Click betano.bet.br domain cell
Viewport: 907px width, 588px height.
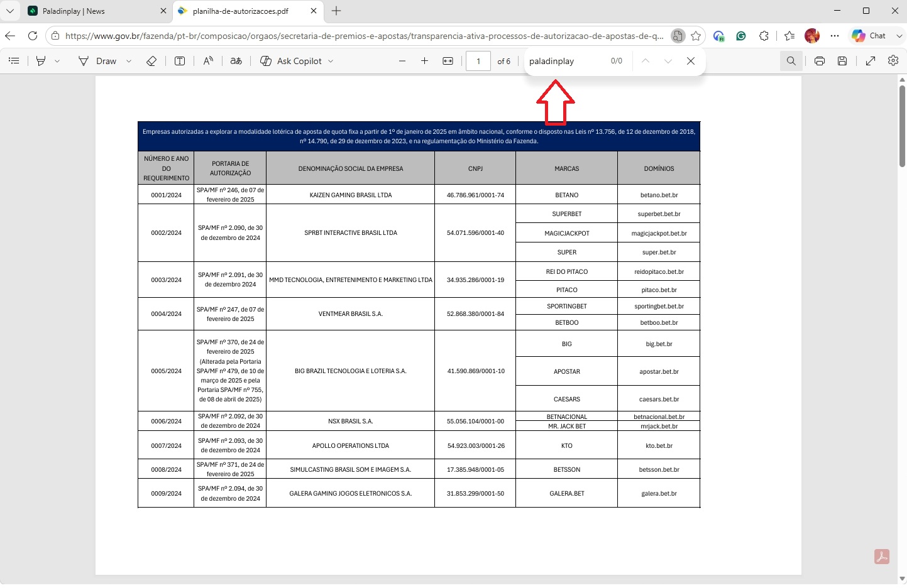(659, 195)
